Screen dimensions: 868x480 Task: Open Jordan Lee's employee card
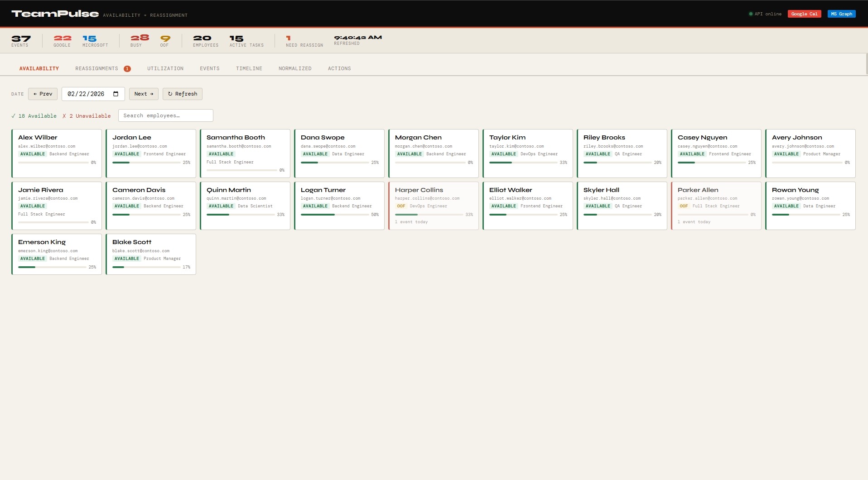(x=151, y=154)
